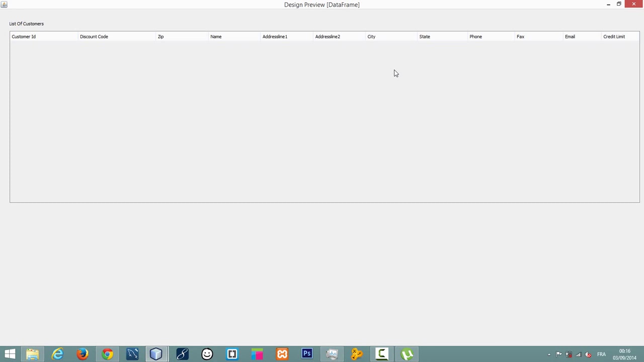Click the Fax column header

[x=539, y=37]
